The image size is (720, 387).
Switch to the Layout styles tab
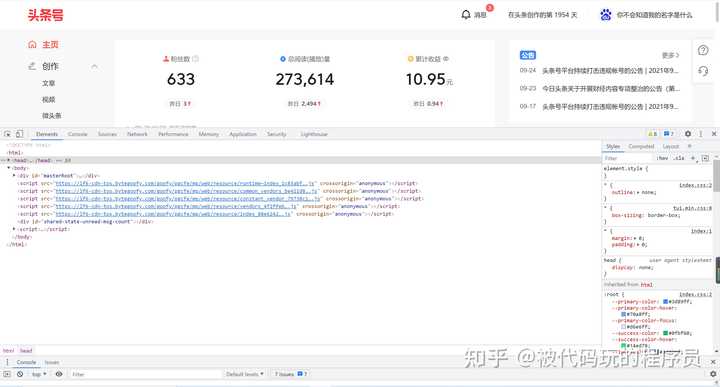pyautogui.click(x=670, y=146)
